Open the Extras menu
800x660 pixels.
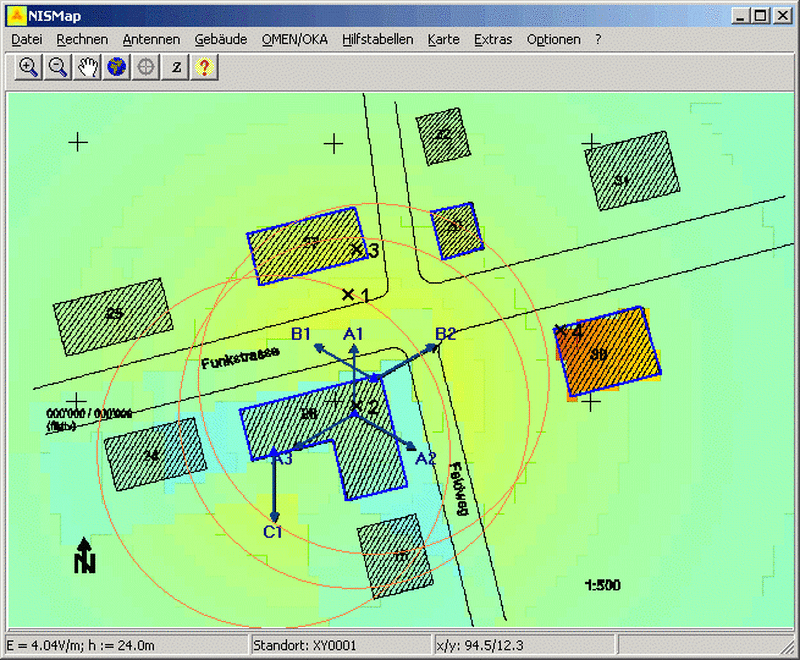pos(493,39)
